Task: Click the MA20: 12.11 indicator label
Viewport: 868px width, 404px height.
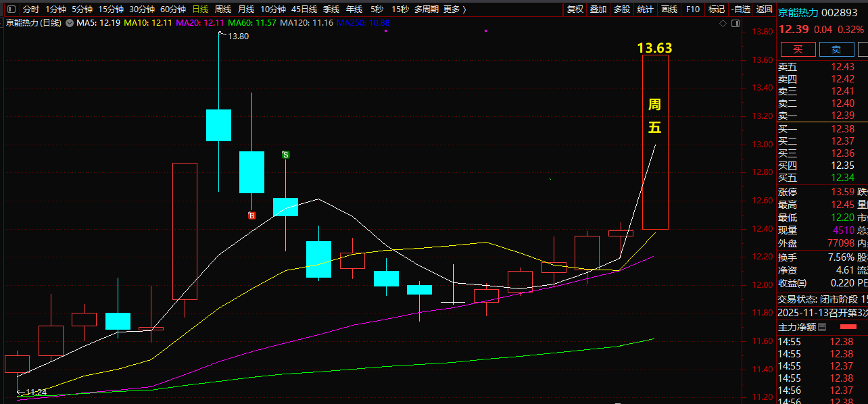Action: click(199, 23)
